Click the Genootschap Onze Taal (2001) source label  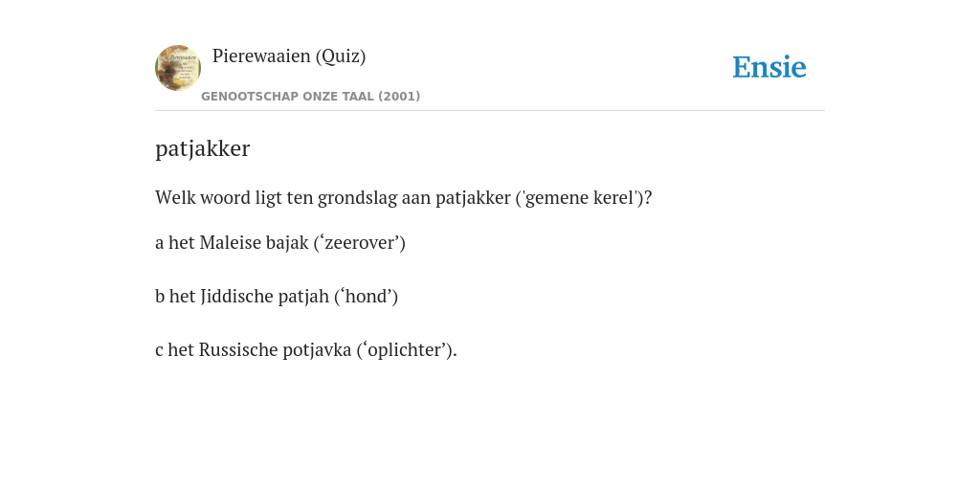(x=311, y=97)
